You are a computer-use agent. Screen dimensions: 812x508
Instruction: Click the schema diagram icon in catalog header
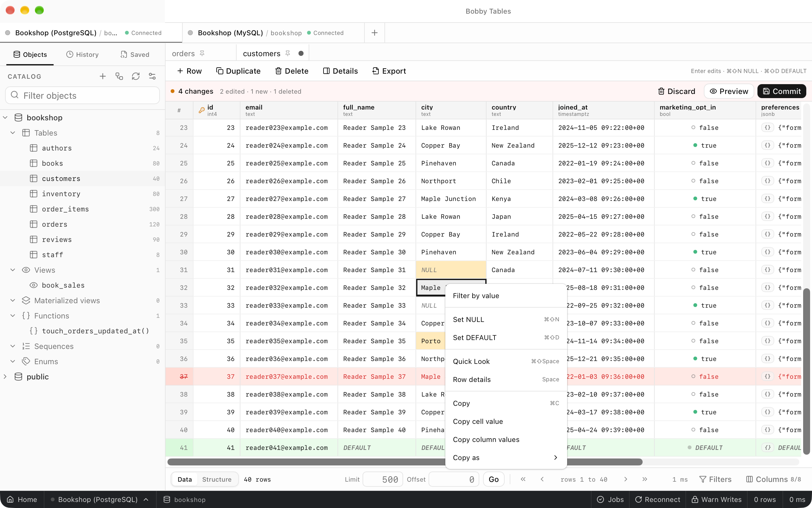pyautogui.click(x=119, y=76)
